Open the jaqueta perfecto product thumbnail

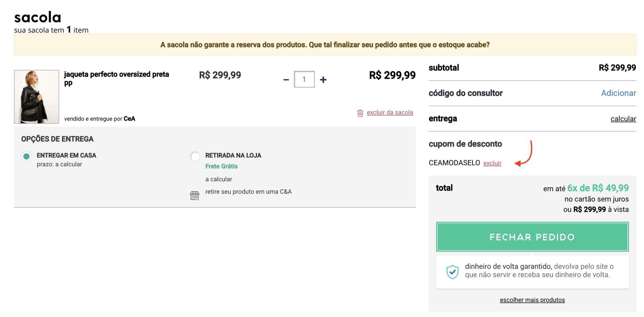click(37, 97)
